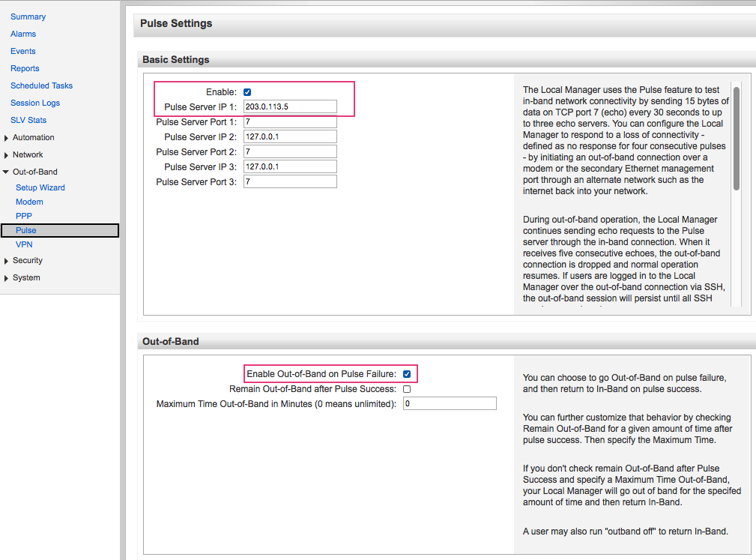Image resolution: width=756 pixels, height=560 pixels.
Task: Open the Summary page
Action: tap(28, 16)
